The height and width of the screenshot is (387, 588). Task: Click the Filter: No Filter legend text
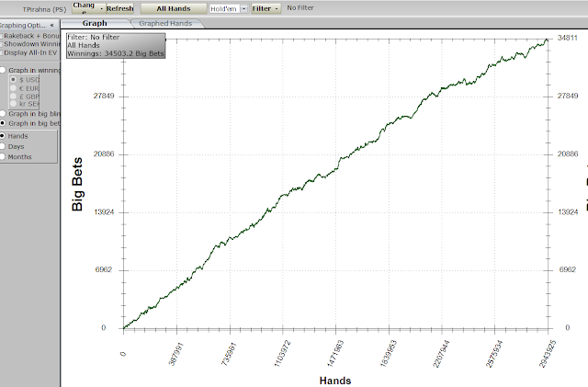(94, 37)
